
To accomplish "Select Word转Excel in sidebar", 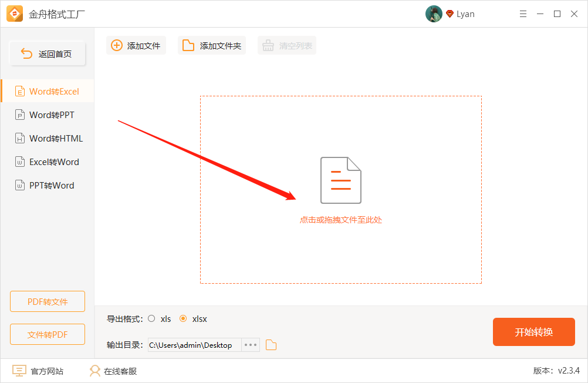I will click(48, 91).
